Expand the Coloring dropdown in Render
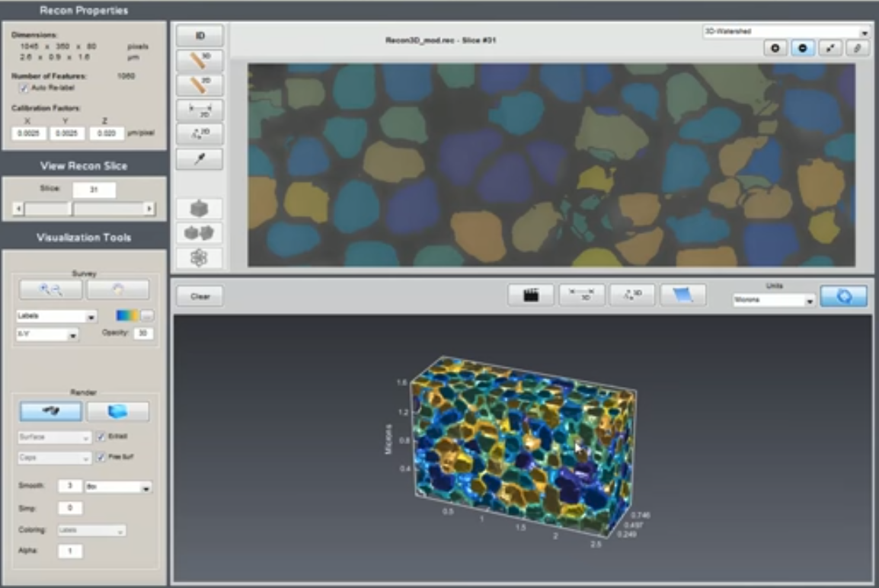Image resolution: width=879 pixels, height=588 pixels. (91, 530)
